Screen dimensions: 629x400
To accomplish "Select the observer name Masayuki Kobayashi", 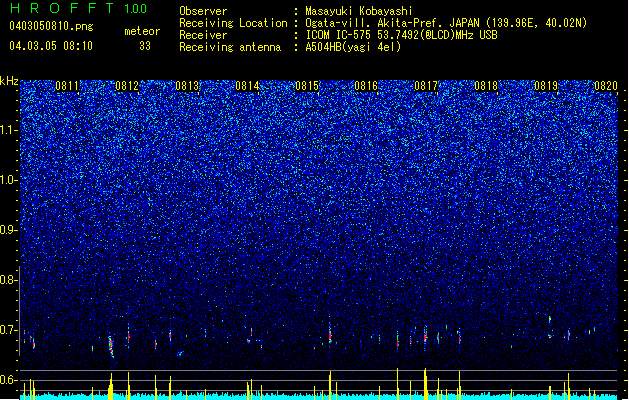I will [x=359, y=11].
